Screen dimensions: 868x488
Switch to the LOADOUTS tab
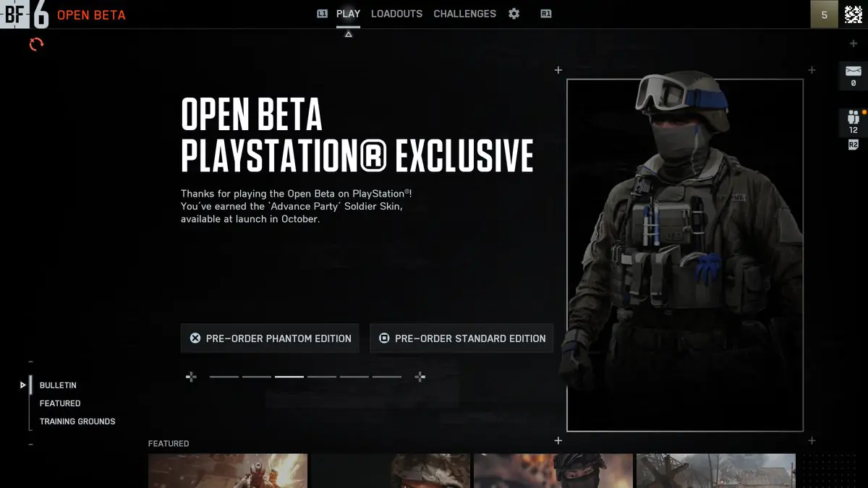pos(396,13)
